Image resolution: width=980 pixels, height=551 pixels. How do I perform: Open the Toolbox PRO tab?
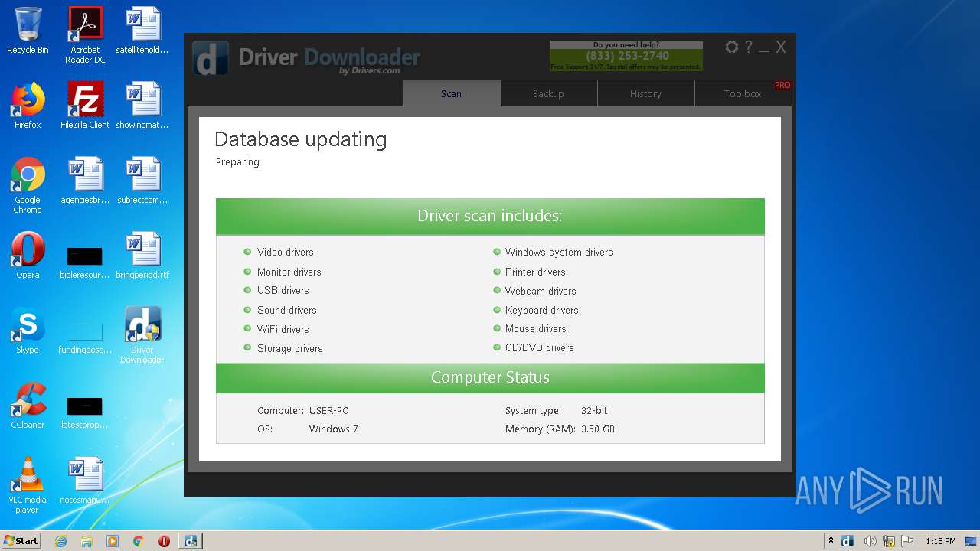pyautogui.click(x=743, y=93)
